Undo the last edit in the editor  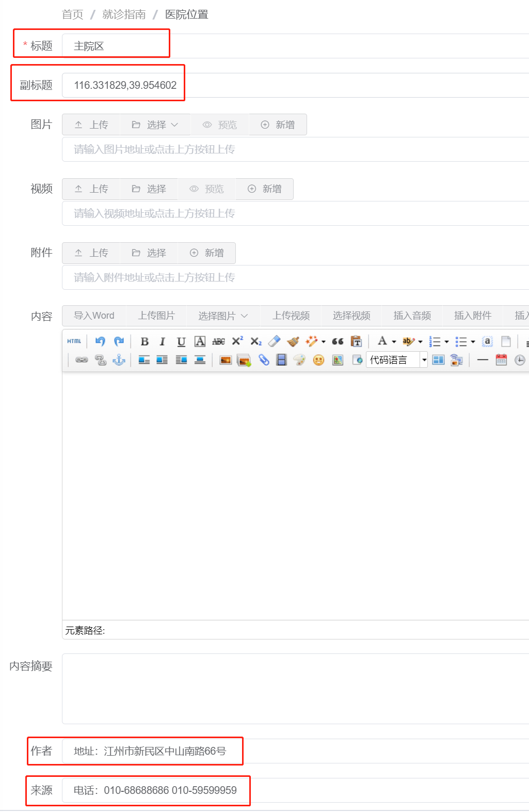tap(100, 341)
